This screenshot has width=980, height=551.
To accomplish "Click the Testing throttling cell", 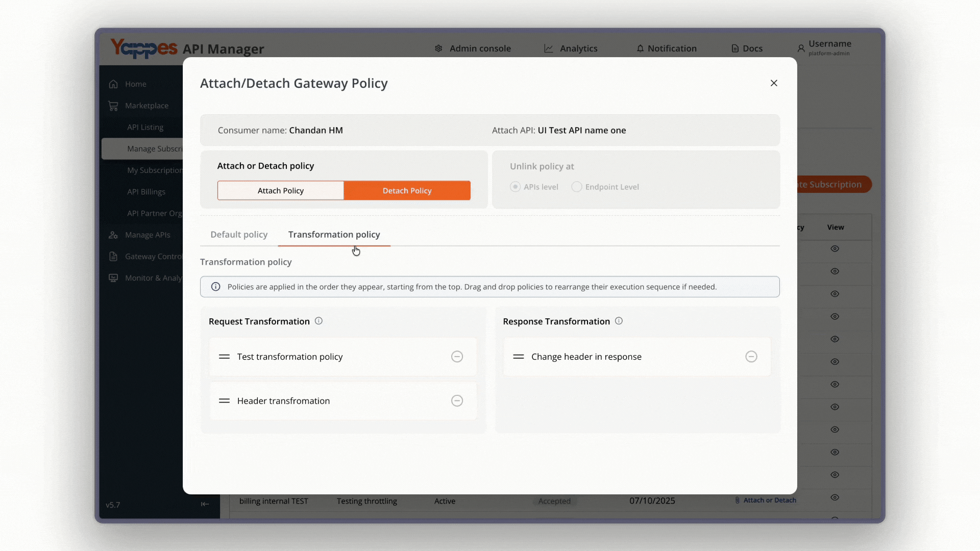I will pyautogui.click(x=367, y=501).
